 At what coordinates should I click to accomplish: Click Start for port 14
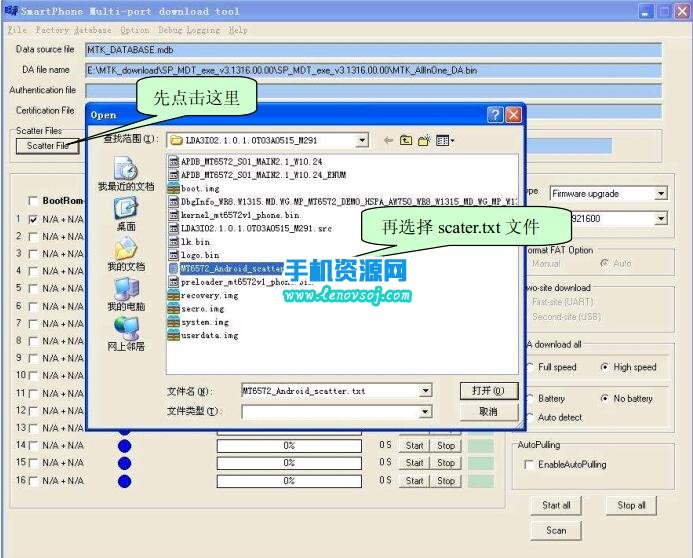[414, 446]
